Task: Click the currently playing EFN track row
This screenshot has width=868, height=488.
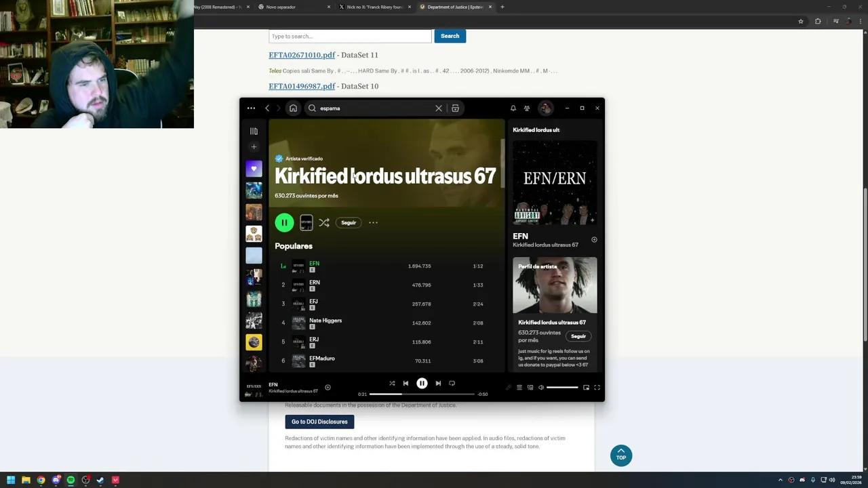Action: [387, 266]
